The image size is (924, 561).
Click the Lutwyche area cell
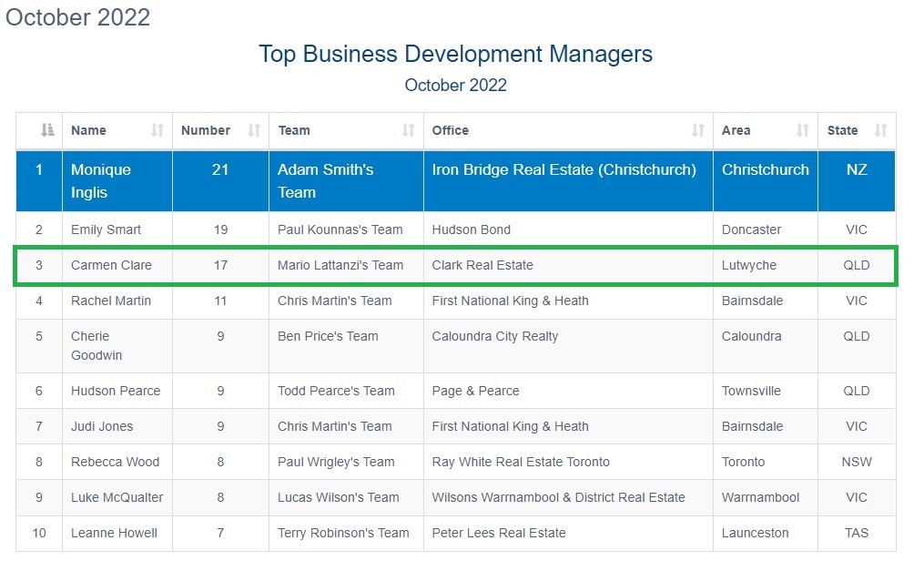(x=766, y=265)
